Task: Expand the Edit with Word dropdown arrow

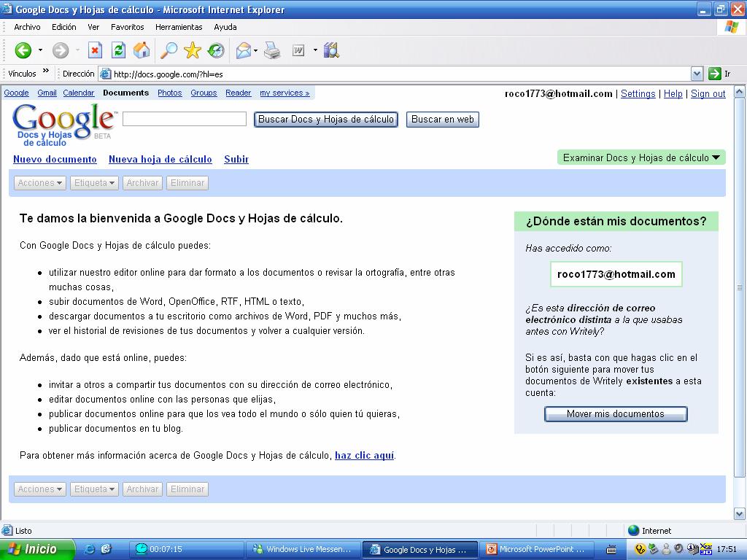Action: tap(315, 50)
